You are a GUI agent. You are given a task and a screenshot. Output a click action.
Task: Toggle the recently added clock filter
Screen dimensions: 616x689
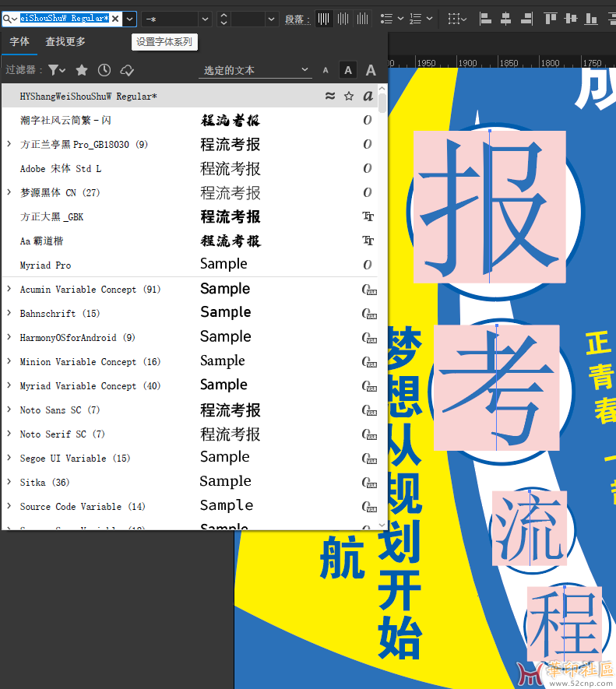pyautogui.click(x=104, y=70)
